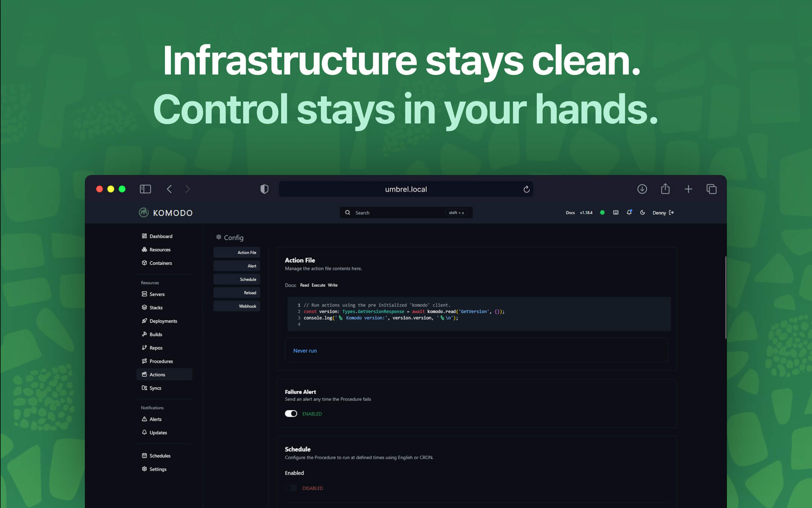Select the Stacks icon in the sidebar

point(145,307)
